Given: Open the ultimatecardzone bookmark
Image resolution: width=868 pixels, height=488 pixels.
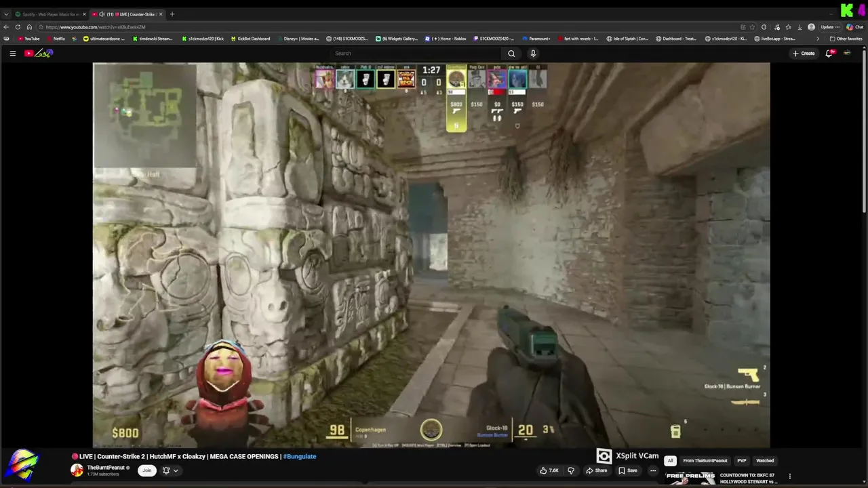Looking at the screenshot, I should click(103, 39).
